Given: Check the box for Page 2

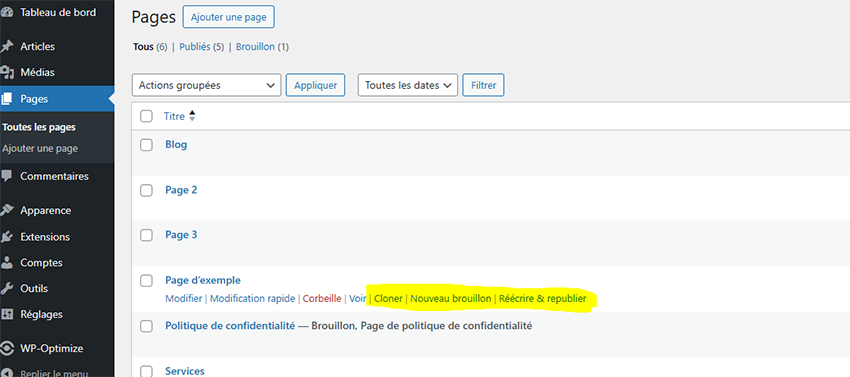Looking at the screenshot, I should tap(146, 190).
